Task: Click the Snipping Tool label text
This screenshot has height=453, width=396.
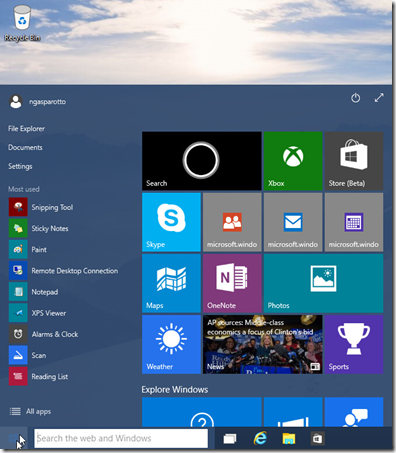Action: pos(52,207)
